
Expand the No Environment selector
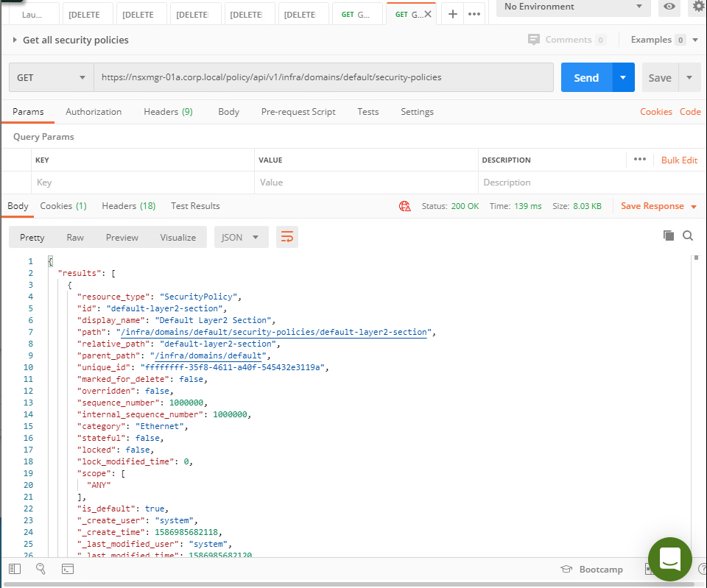(572, 7)
